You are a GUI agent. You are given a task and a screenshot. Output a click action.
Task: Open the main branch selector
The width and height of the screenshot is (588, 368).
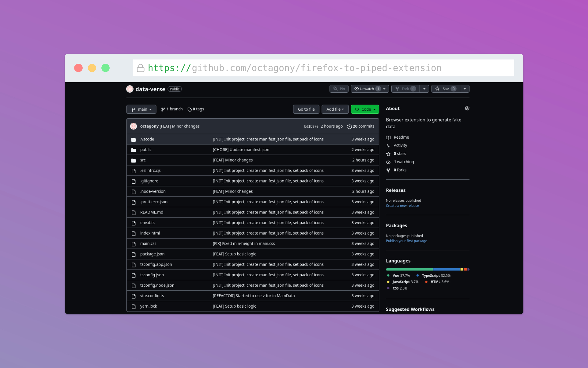(141, 109)
